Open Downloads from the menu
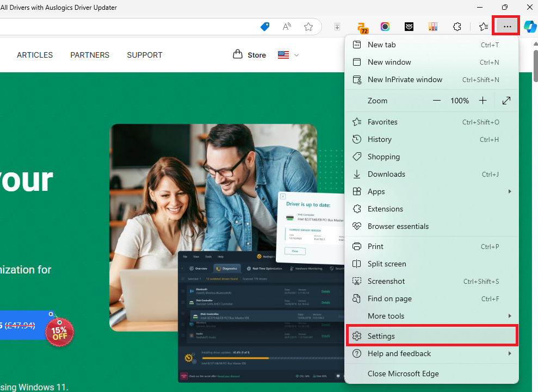 pos(431,174)
